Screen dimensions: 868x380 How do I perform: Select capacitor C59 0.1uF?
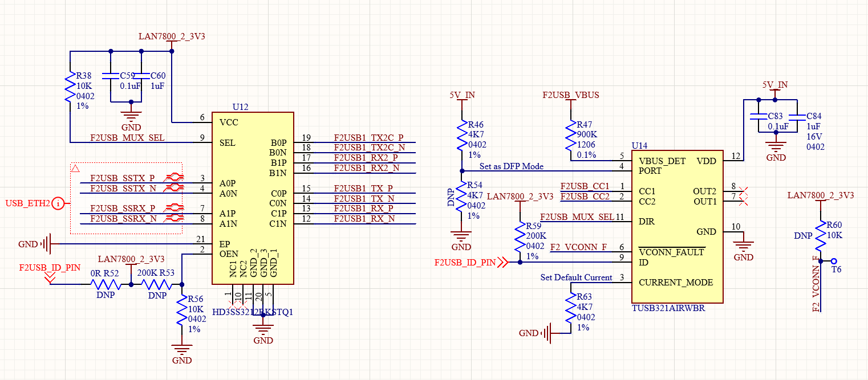pos(111,76)
